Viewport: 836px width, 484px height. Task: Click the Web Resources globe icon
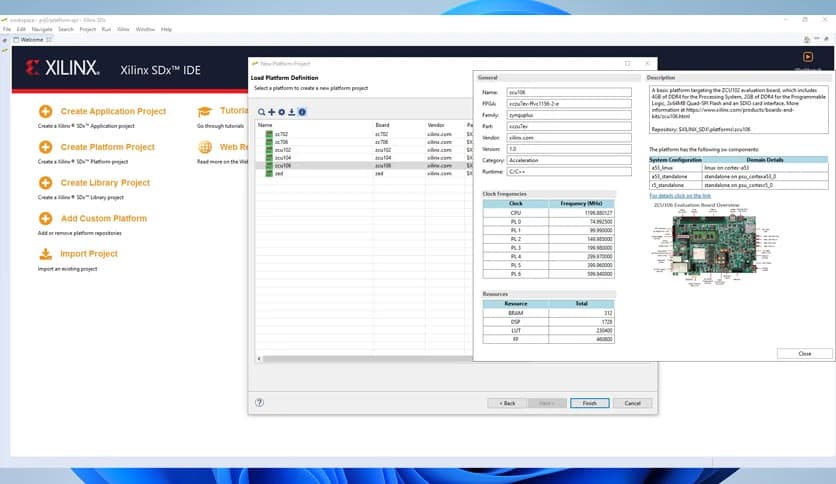(205, 147)
